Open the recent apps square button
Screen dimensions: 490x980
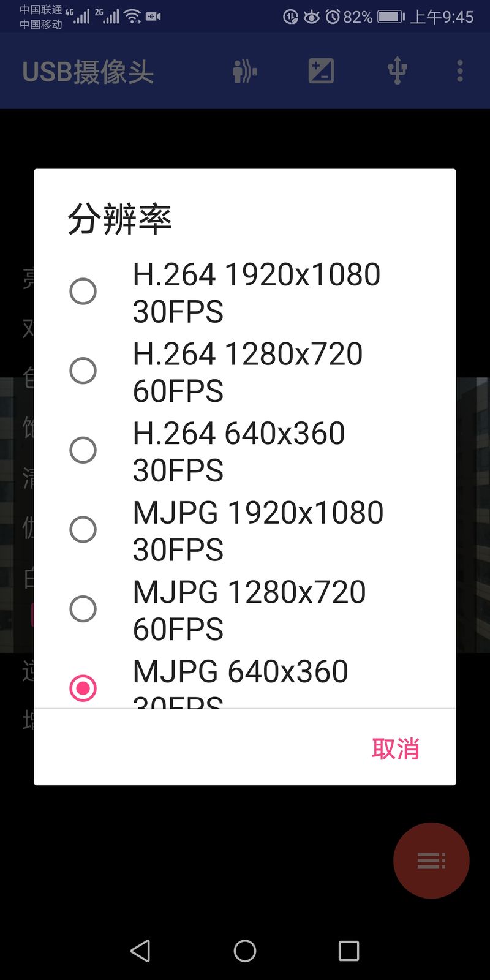[349, 951]
